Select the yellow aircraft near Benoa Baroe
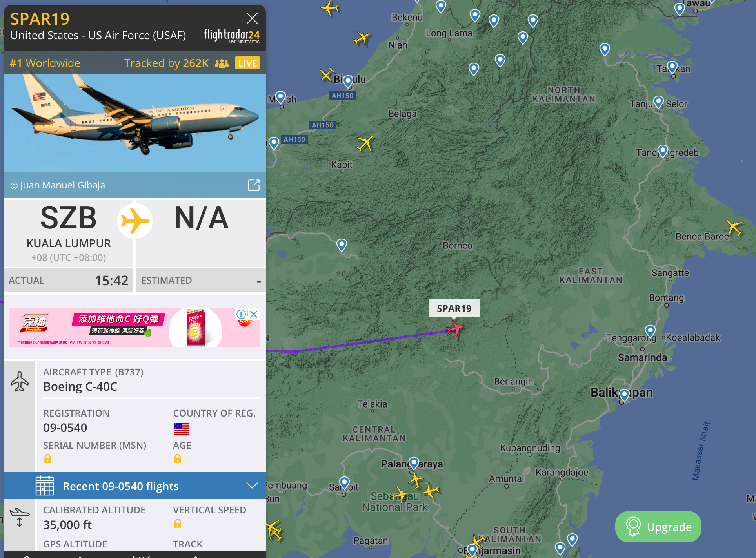Viewport: 756px width, 558px height. (x=734, y=228)
